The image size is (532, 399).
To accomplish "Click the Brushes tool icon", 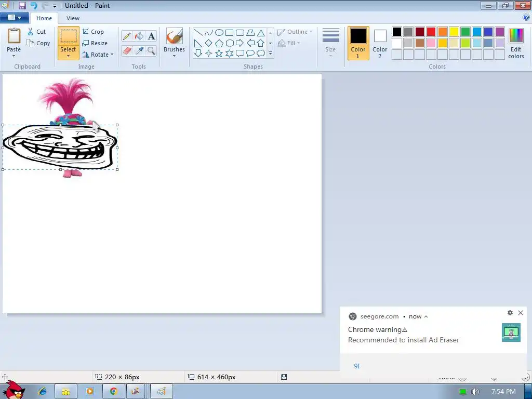I will pos(174,36).
